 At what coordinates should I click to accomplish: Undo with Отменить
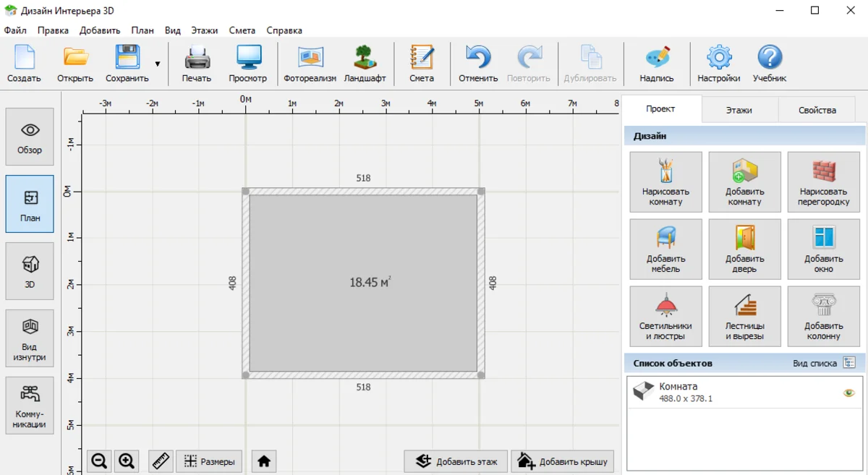(478, 64)
